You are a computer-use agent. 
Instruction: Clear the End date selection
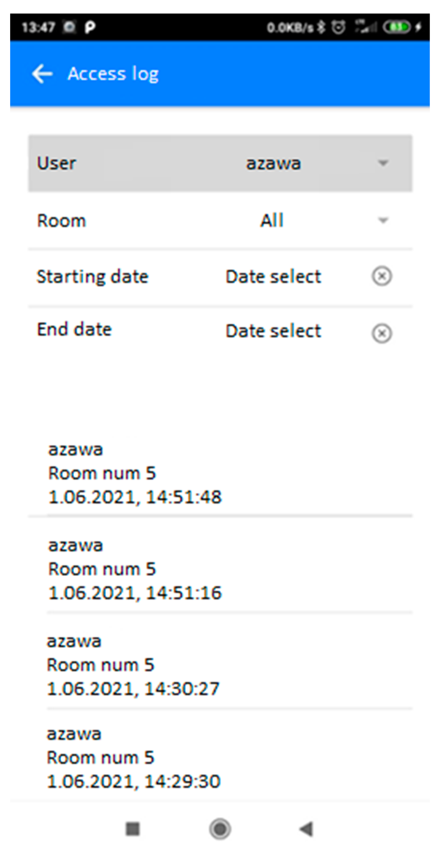(381, 333)
